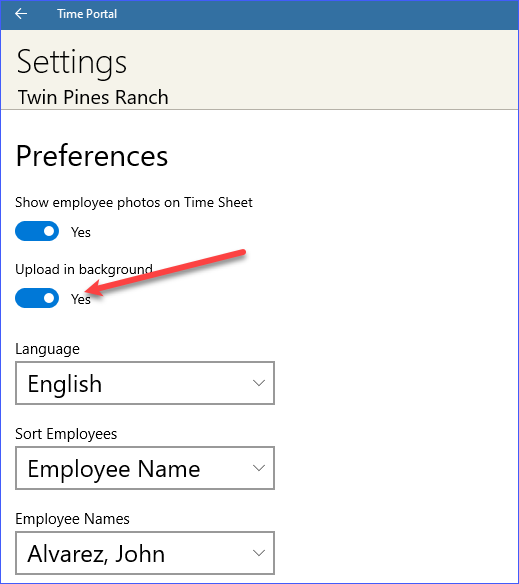Click the Yes label next to employee photos toggle
Viewport: 519px width, 584px height.
click(x=81, y=232)
